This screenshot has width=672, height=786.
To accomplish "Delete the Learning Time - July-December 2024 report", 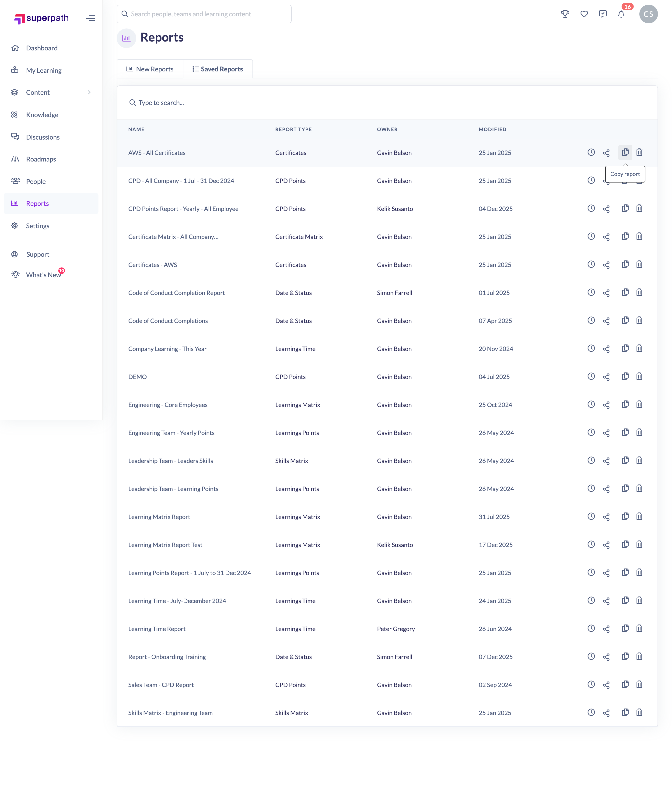I will point(639,600).
